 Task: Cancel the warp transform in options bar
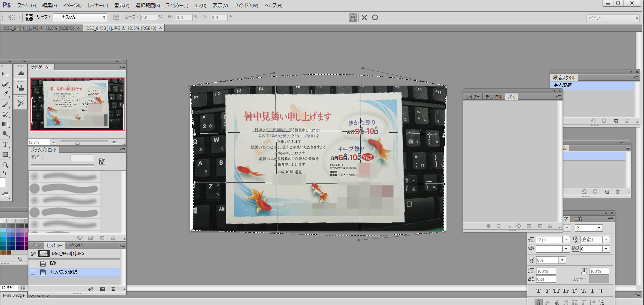coord(364,18)
